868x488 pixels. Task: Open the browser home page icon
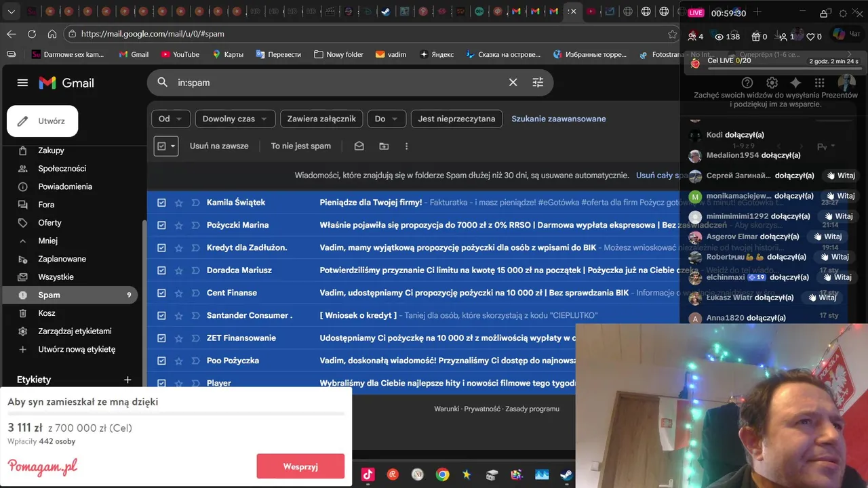[52, 34]
